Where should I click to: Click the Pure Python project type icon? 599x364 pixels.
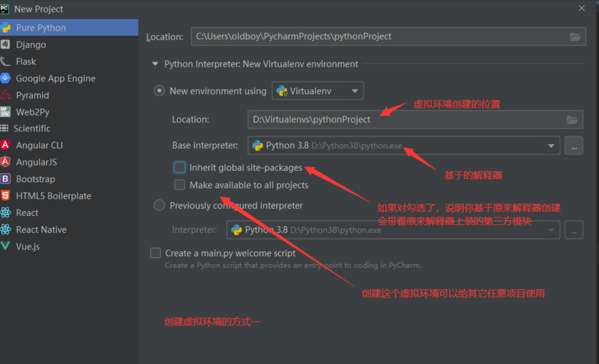point(5,28)
